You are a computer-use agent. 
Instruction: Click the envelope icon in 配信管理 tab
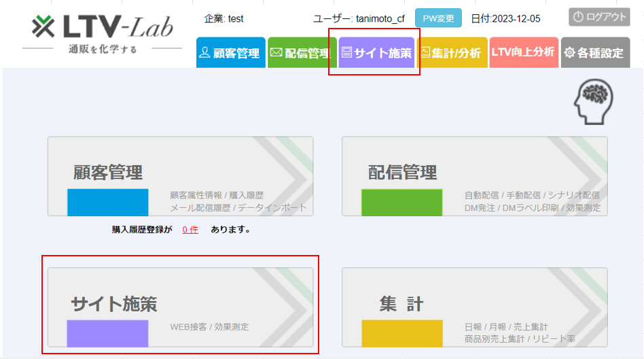click(x=276, y=52)
